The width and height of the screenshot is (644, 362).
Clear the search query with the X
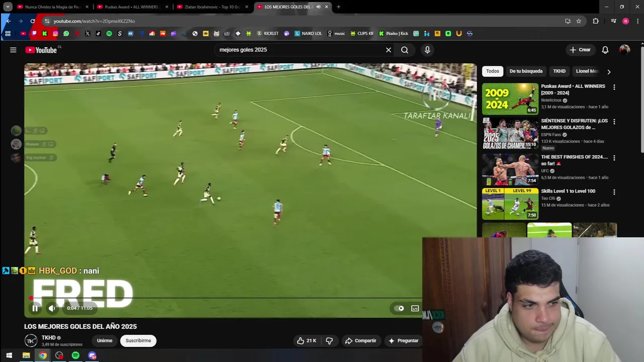388,50
